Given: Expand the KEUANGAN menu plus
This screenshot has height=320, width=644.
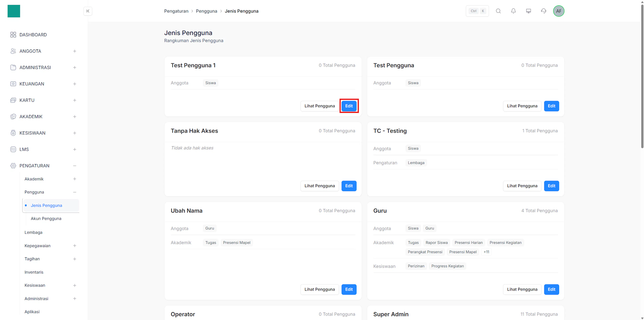Looking at the screenshot, I should pos(74,84).
